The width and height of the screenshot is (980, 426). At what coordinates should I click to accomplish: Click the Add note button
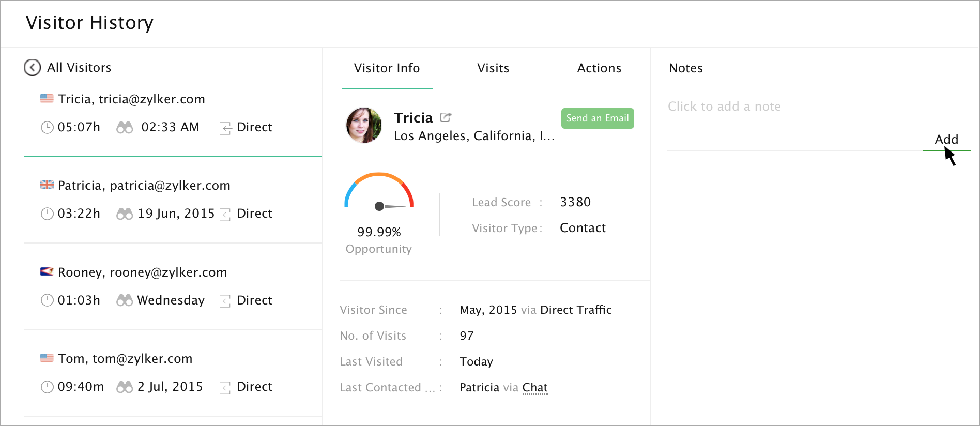(x=946, y=139)
